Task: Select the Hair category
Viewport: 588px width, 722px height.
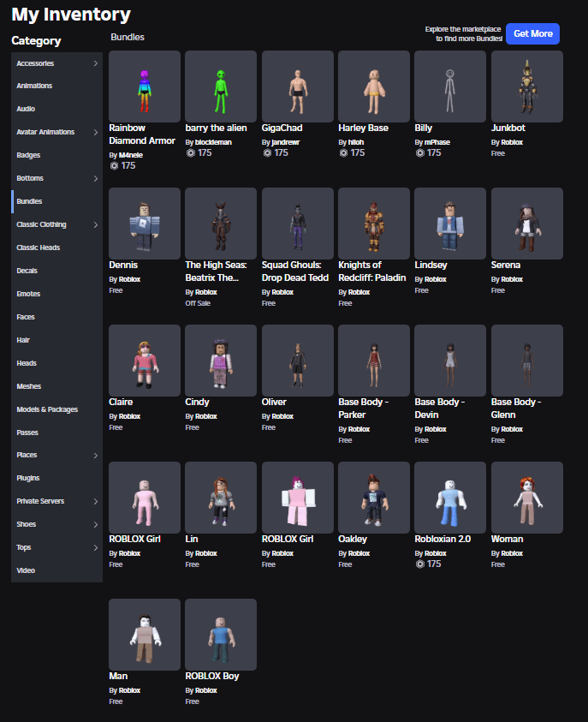Action: click(57, 340)
